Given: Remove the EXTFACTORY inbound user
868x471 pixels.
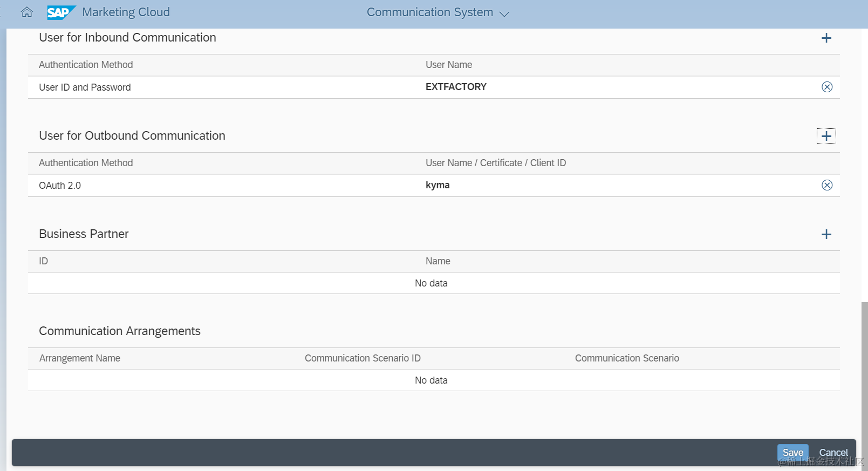Looking at the screenshot, I should (826, 87).
